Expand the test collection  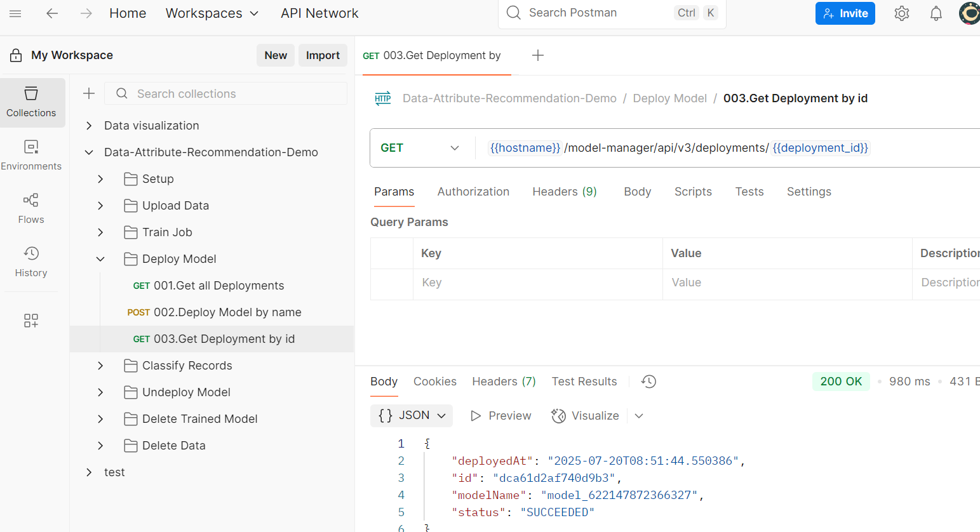click(89, 472)
